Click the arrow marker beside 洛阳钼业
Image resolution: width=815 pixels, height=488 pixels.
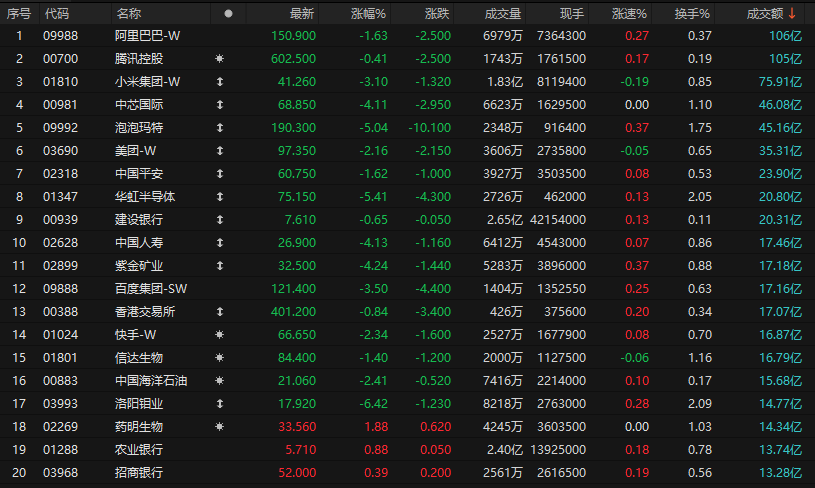pos(219,403)
